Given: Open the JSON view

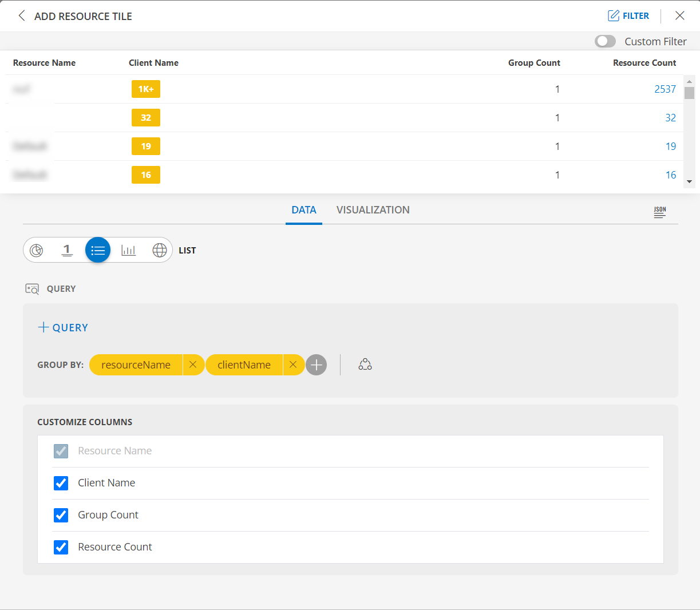Looking at the screenshot, I should [659, 211].
